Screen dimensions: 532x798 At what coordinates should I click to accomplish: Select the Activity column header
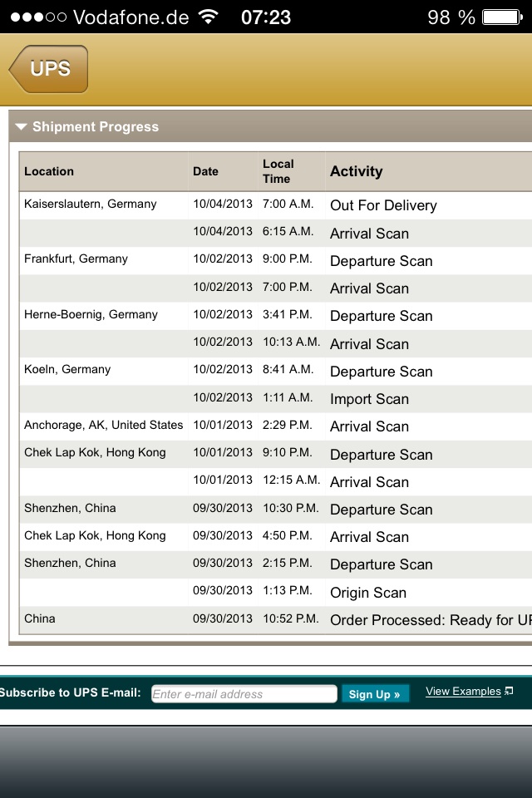pos(357,171)
